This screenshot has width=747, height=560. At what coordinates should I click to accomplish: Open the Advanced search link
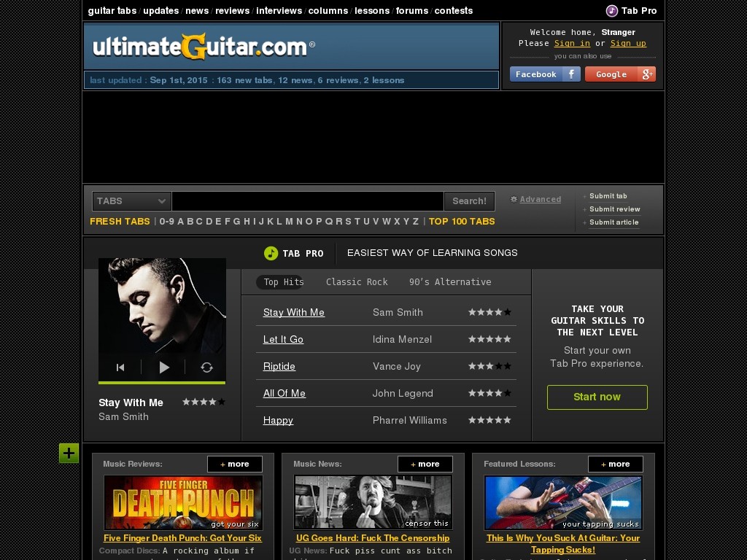(x=541, y=199)
